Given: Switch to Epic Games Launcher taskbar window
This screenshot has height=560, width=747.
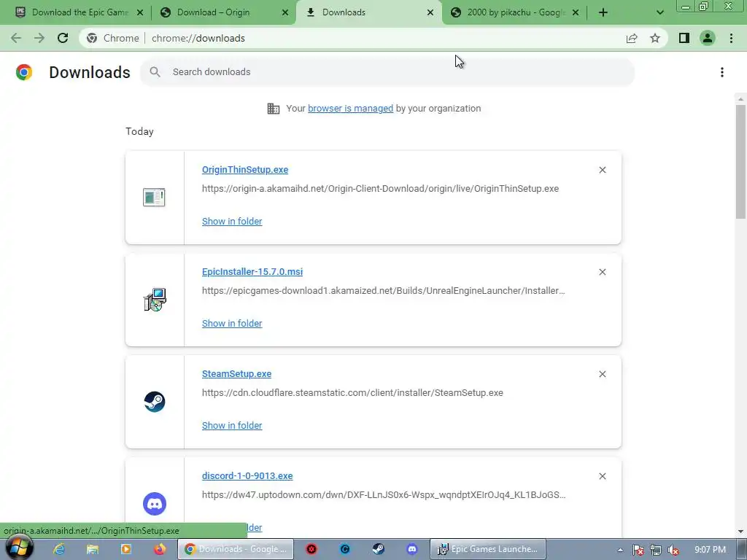Looking at the screenshot, I should (x=488, y=549).
